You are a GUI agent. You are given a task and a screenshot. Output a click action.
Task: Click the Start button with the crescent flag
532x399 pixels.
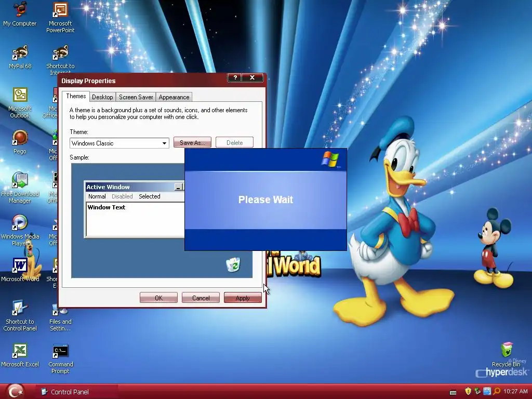(x=15, y=392)
